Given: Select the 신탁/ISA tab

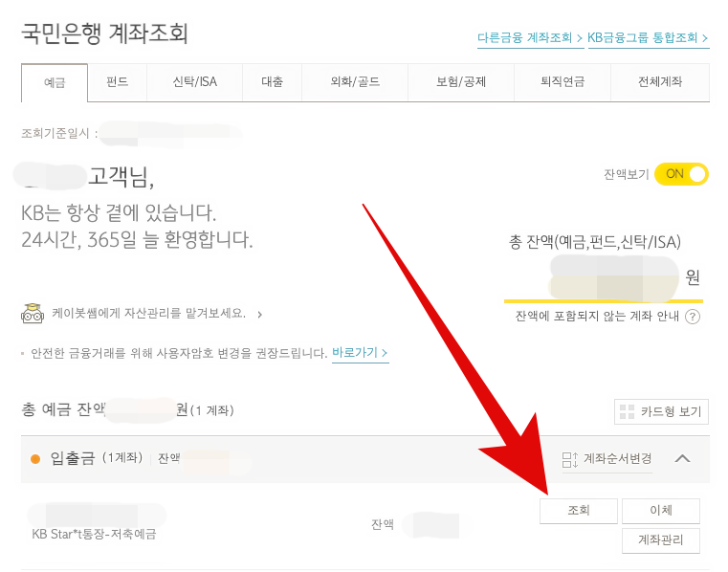Looking at the screenshot, I should (194, 82).
